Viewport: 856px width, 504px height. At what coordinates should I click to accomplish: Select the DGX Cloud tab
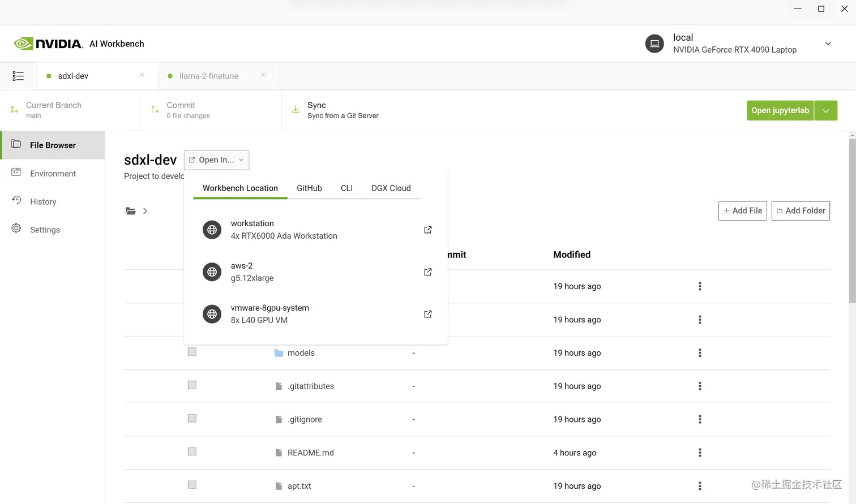[391, 188]
